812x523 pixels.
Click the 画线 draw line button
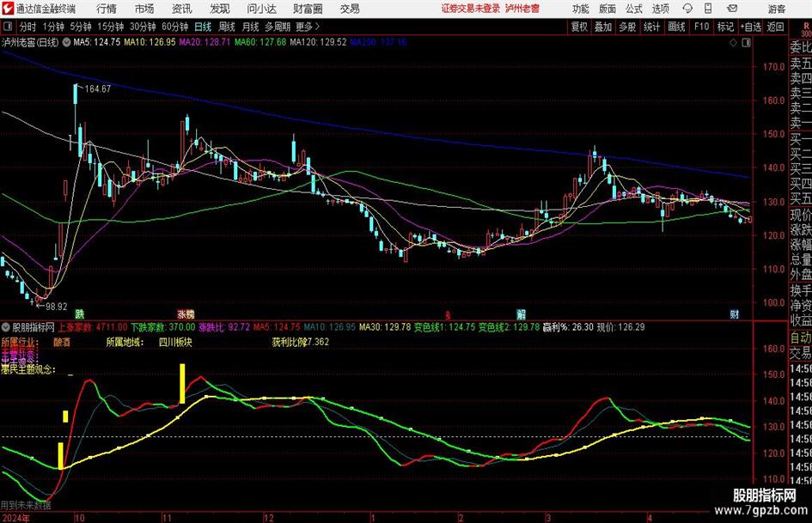point(676,27)
